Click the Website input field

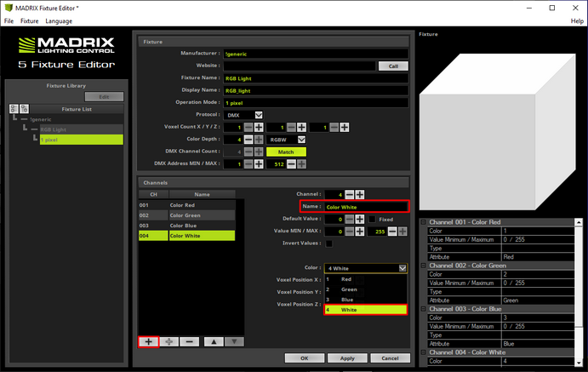pyautogui.click(x=300, y=66)
